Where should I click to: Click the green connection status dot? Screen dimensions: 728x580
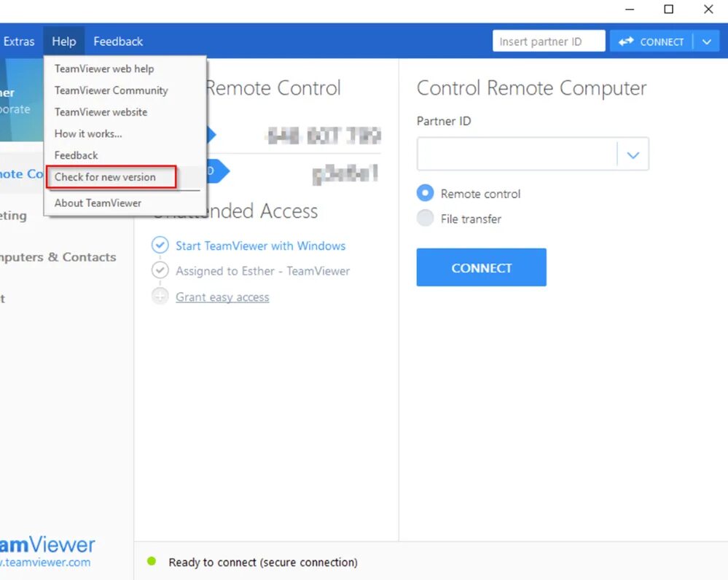(x=152, y=562)
